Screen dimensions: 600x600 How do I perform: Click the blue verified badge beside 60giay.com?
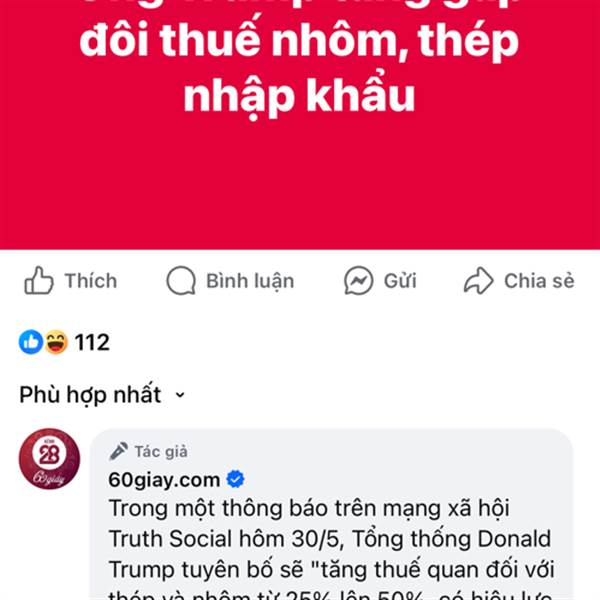tap(235, 479)
